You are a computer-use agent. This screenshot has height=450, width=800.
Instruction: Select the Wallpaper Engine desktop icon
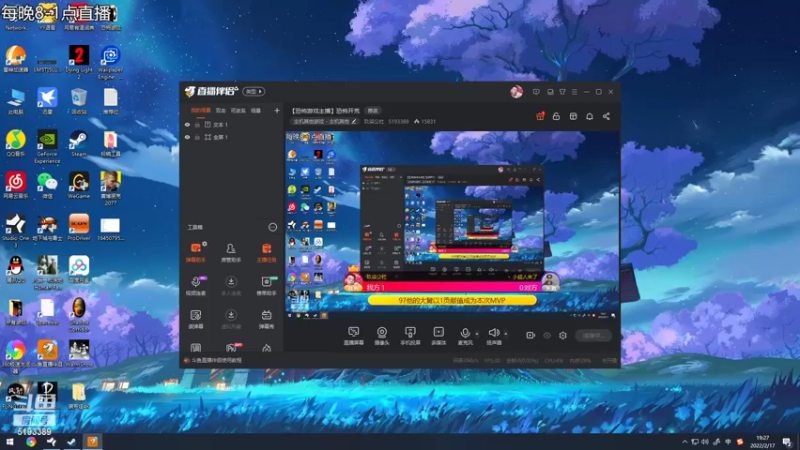110,63
